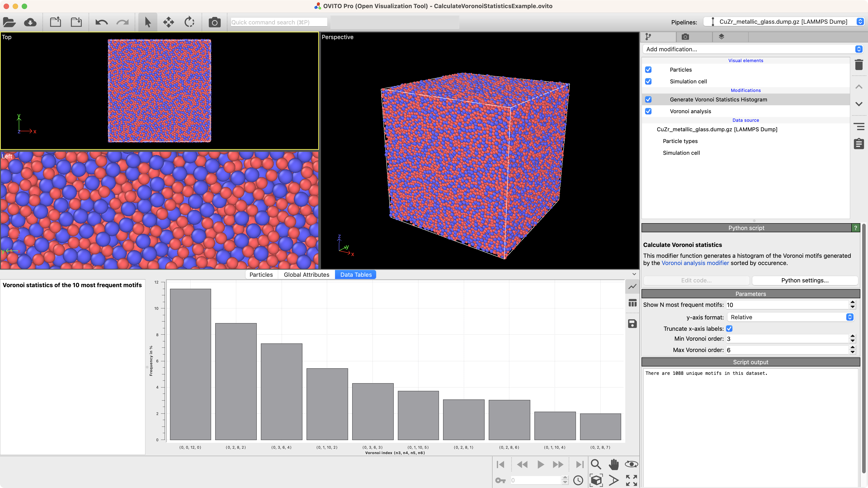The width and height of the screenshot is (868, 488).
Task: Click the Load remote file cloud icon
Action: [x=30, y=22]
